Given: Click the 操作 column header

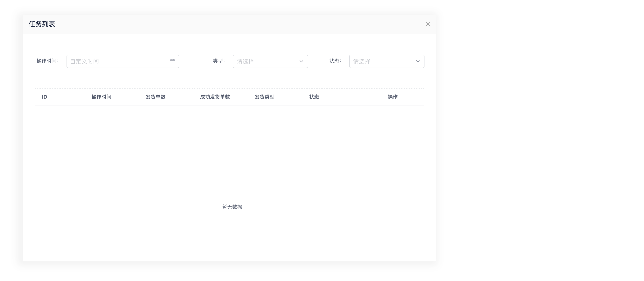Looking at the screenshot, I should (392, 97).
